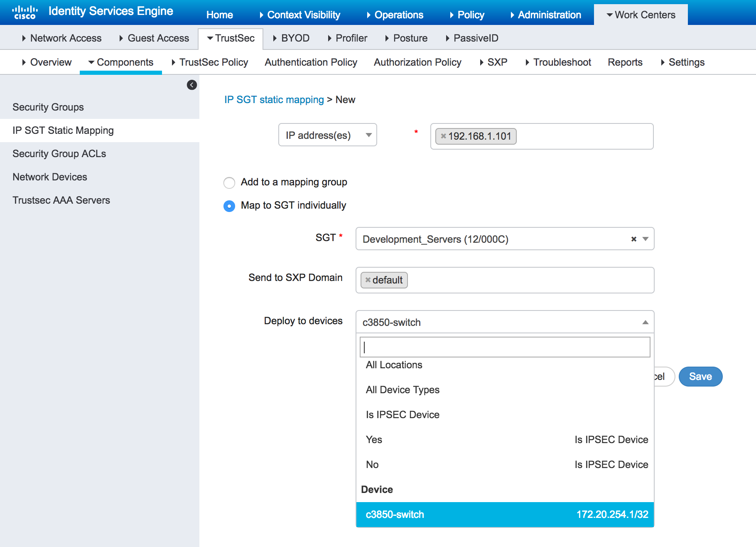Open Authorization Policy tab
This screenshot has width=756, height=547.
tap(417, 62)
